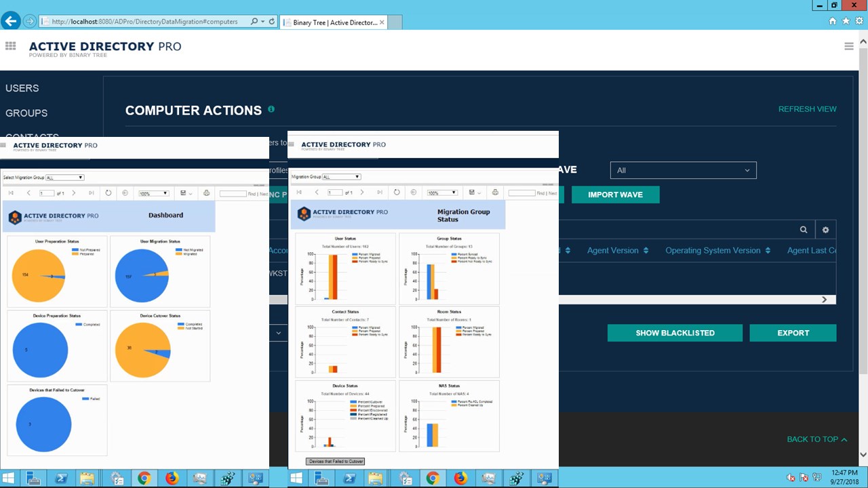This screenshot has width=868, height=488.
Task: Click the Device Cutover Status pie chart
Action: point(143,350)
